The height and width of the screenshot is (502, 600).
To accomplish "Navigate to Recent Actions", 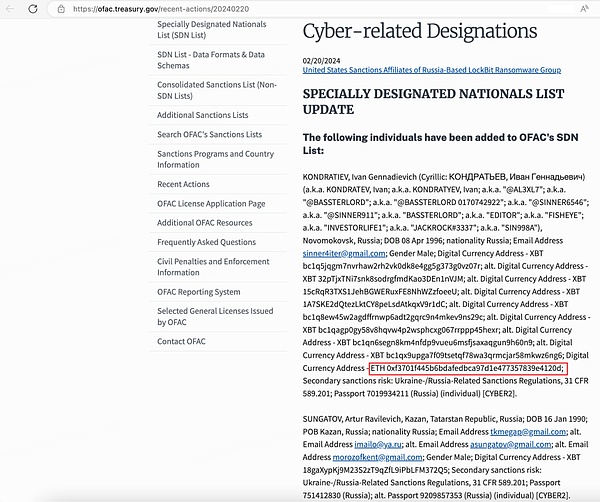I will [x=183, y=184].
